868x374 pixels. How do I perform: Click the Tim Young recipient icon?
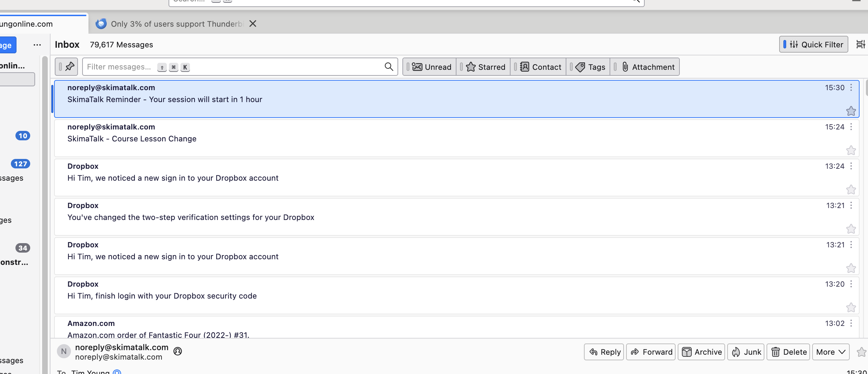[x=117, y=372]
